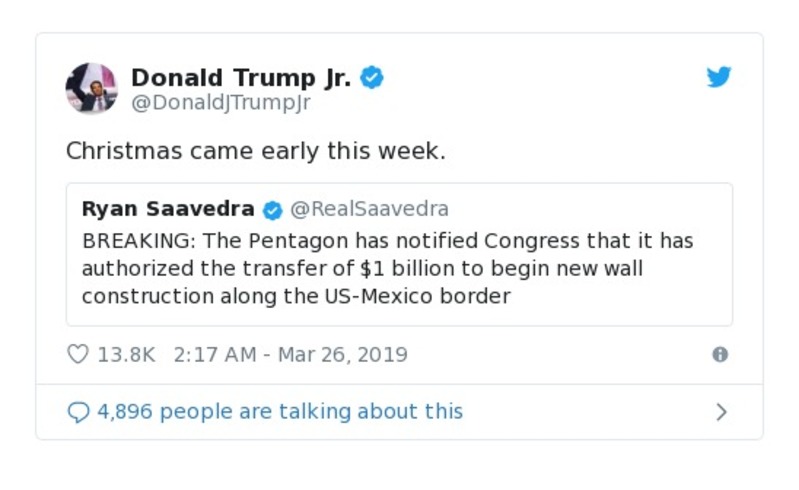The image size is (799, 490).
Task: Open the tweet info icon
Action: [719, 354]
